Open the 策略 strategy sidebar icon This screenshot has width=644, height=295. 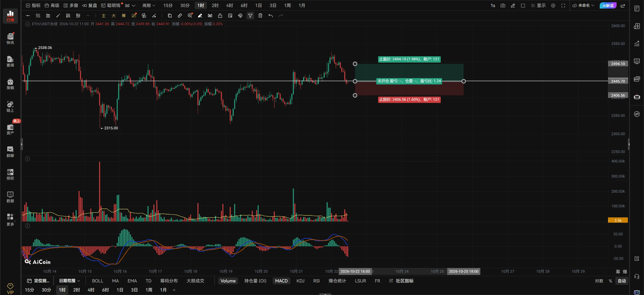tap(10, 84)
